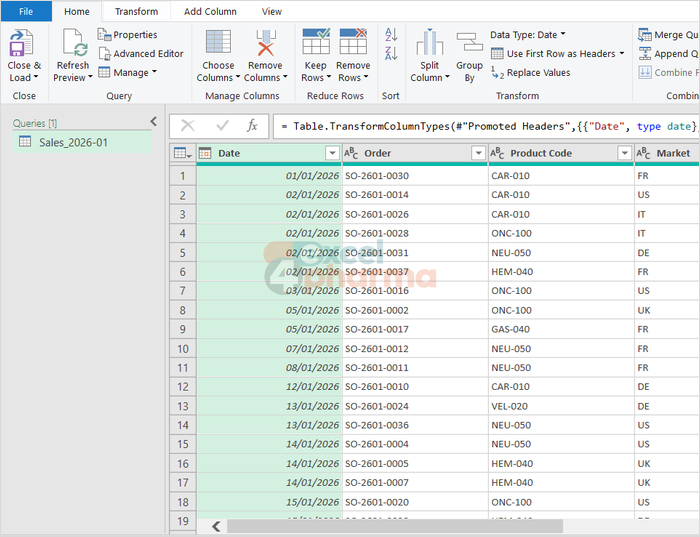
Task: Click the 15/01/2026 date cell
Action: pyautogui.click(x=269, y=502)
